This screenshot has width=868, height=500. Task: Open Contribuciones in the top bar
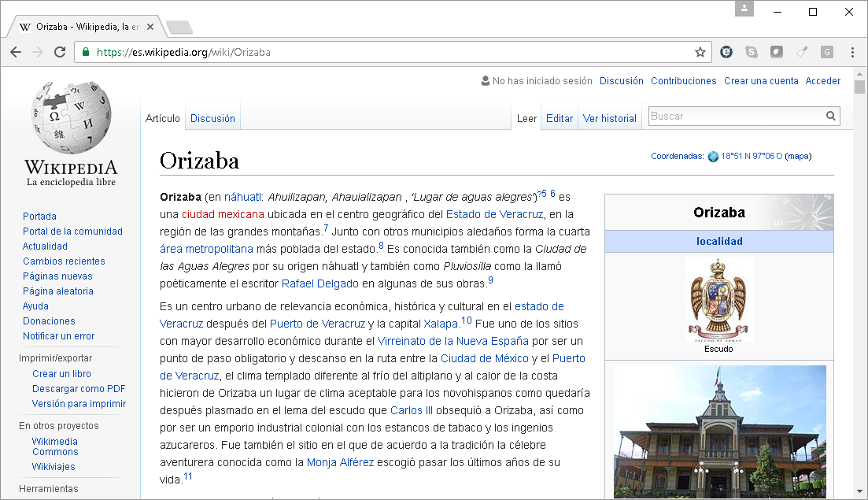click(684, 81)
